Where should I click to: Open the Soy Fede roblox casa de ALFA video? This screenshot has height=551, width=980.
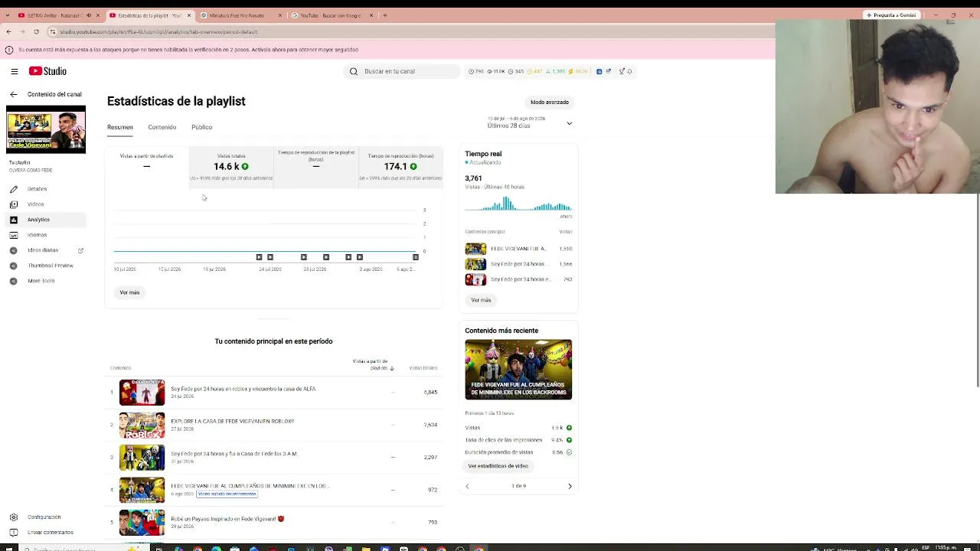tap(275, 393)
